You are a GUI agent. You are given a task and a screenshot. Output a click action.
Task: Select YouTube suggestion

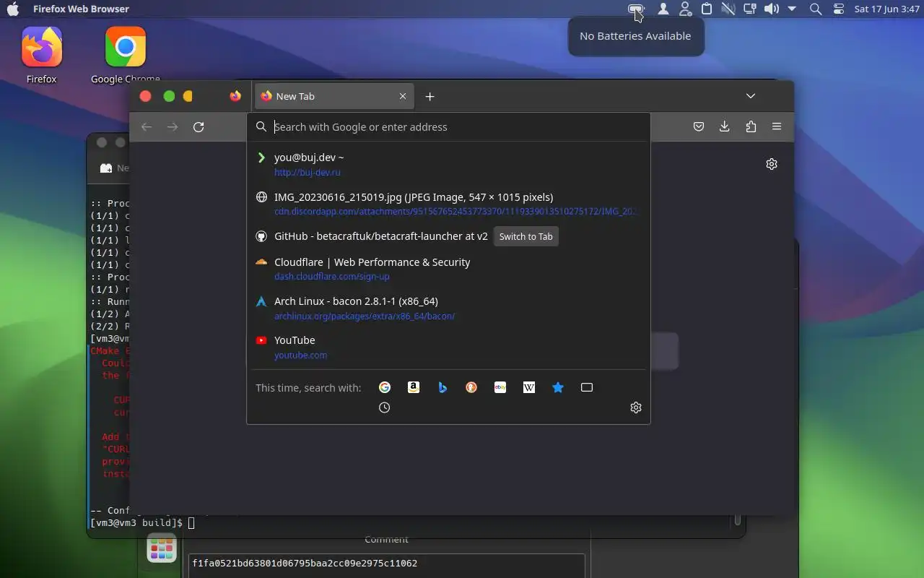click(x=448, y=347)
